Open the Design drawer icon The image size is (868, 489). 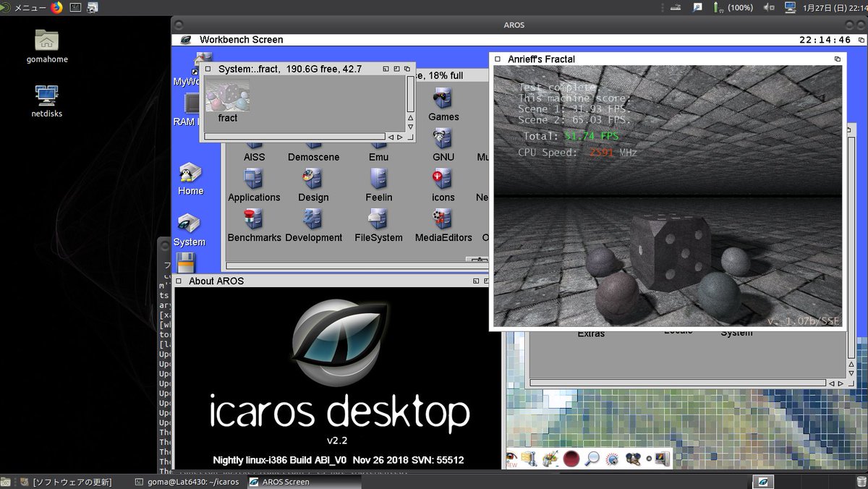[x=313, y=179]
